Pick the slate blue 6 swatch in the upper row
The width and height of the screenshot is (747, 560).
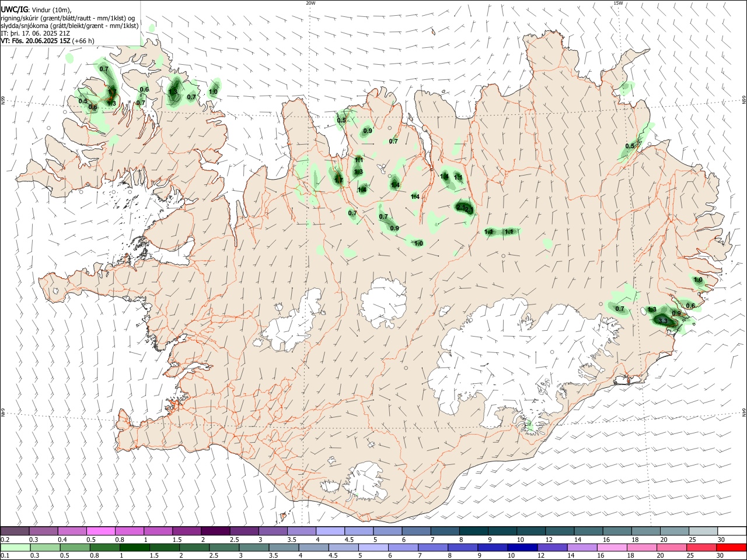point(416,531)
